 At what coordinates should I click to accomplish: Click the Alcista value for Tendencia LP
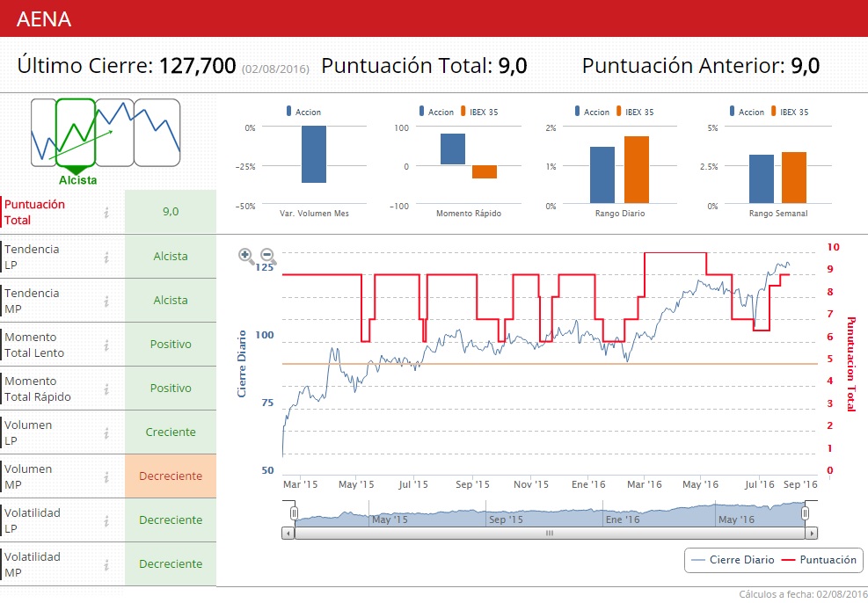pyautogui.click(x=171, y=256)
